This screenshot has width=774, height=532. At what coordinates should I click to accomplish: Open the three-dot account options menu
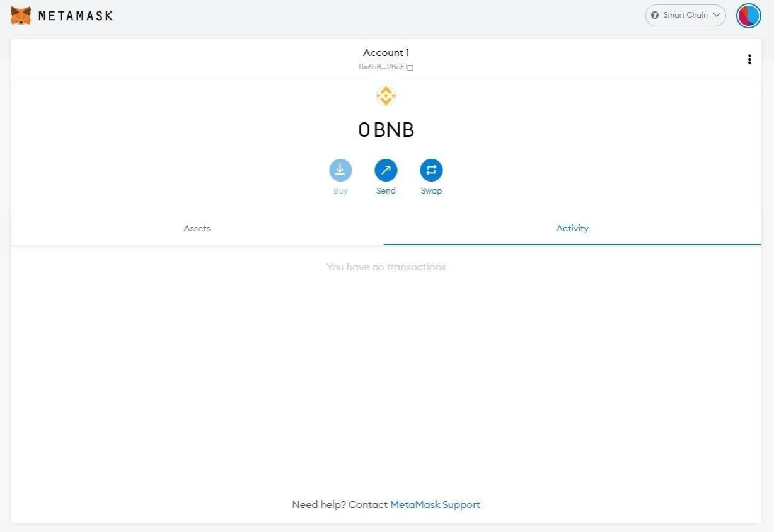tap(749, 59)
